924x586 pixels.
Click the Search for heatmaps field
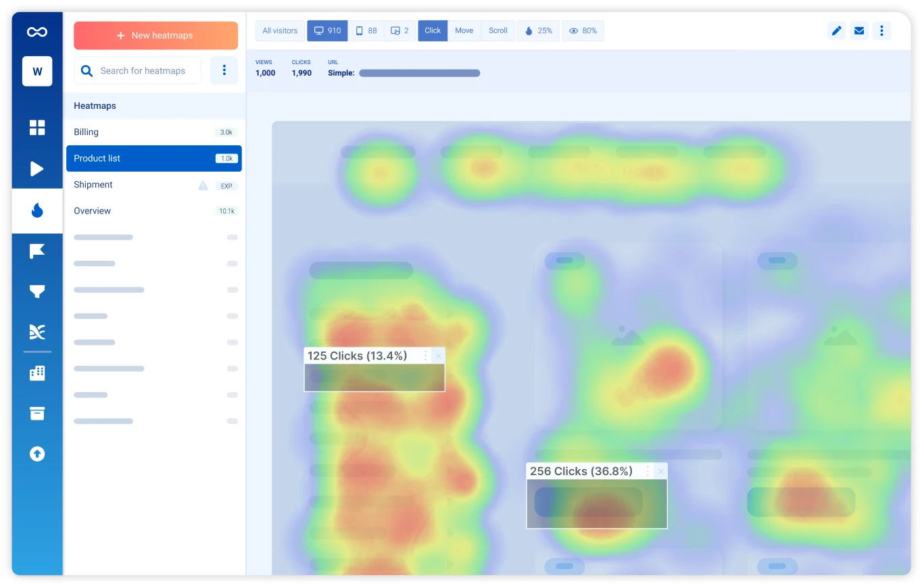[143, 70]
